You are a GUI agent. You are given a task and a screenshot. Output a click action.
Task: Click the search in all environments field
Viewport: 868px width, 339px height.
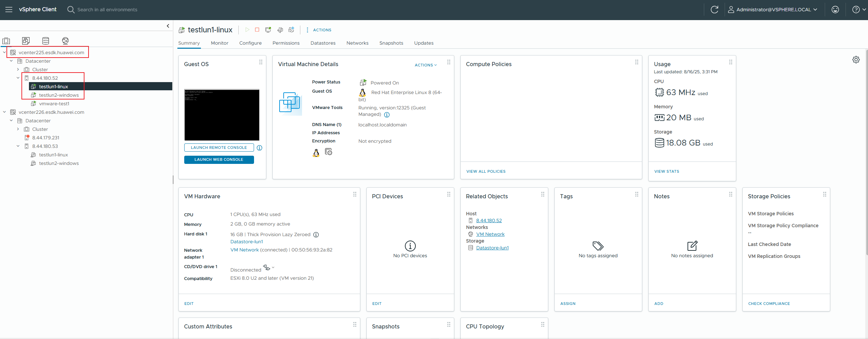tap(107, 10)
